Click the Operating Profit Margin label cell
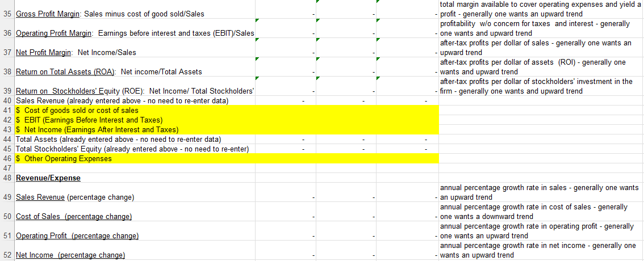 point(135,28)
